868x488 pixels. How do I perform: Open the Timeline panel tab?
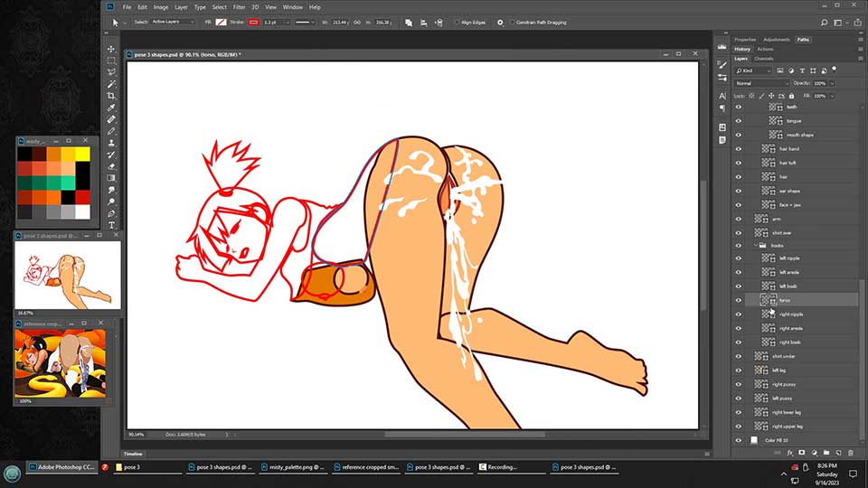point(133,454)
